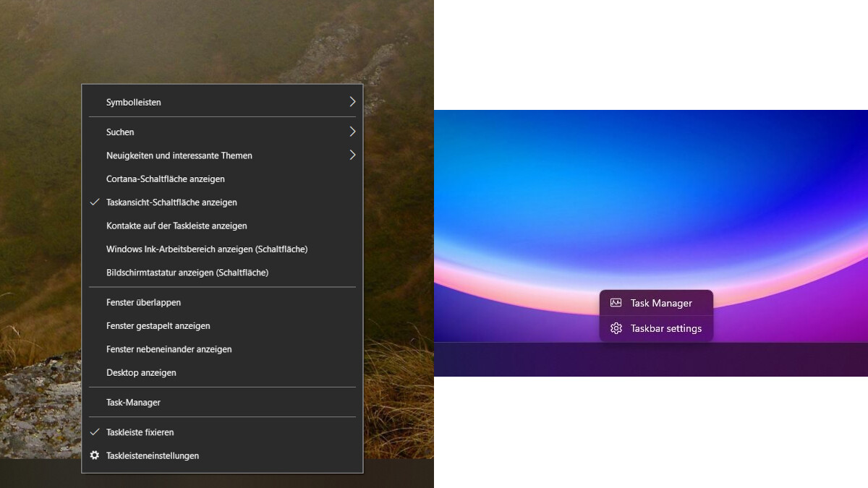
Task: Select Desktop anzeigen
Action: pyautogui.click(x=140, y=372)
